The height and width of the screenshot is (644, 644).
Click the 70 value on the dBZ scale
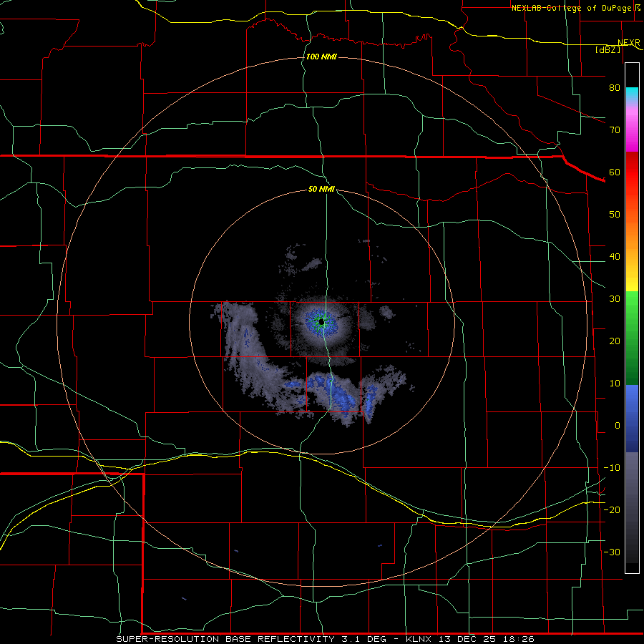point(615,130)
